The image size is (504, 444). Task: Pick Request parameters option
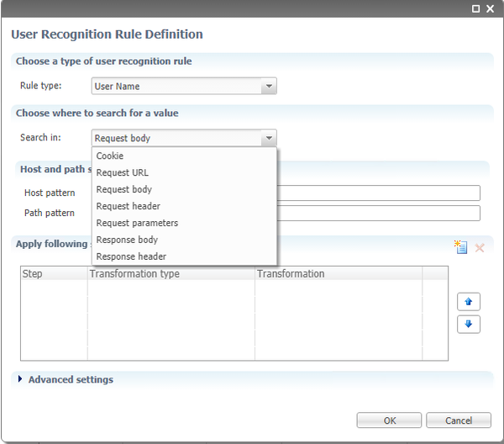click(184, 223)
